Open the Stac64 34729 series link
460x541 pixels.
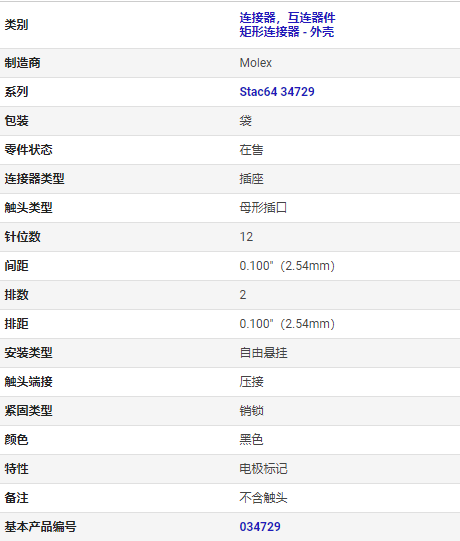pyautogui.click(x=277, y=92)
